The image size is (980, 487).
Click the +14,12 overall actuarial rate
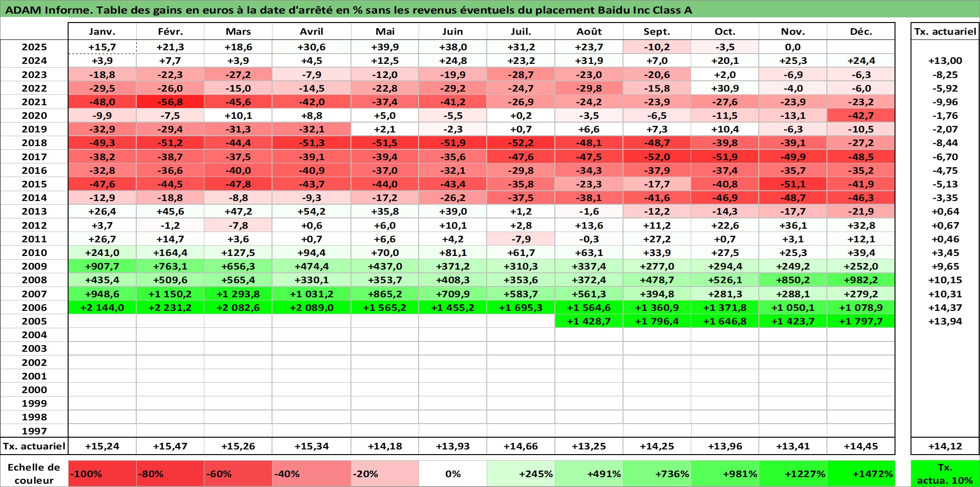(945, 446)
